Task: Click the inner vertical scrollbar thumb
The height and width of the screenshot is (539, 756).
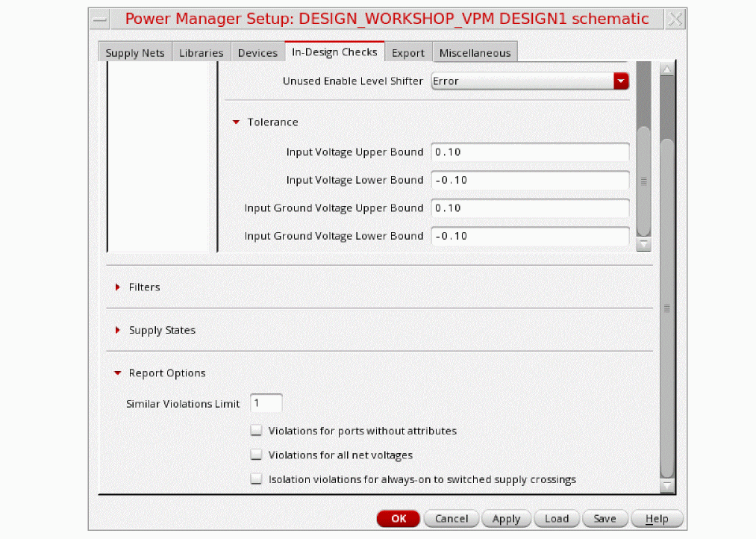Action: click(644, 181)
